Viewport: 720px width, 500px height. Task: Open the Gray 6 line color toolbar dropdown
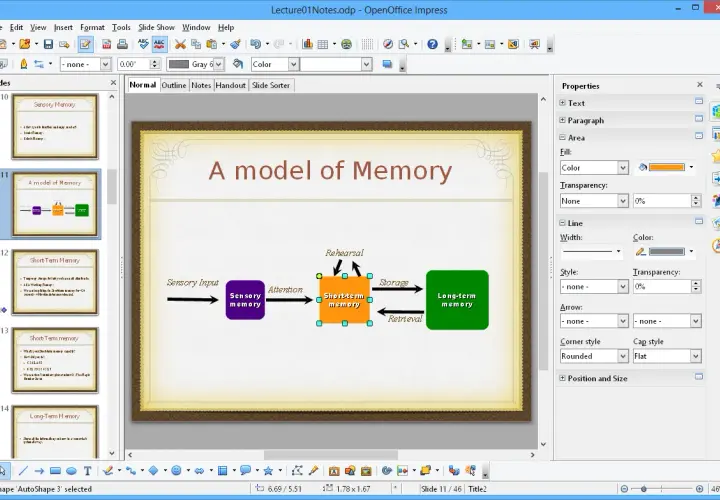point(219,64)
